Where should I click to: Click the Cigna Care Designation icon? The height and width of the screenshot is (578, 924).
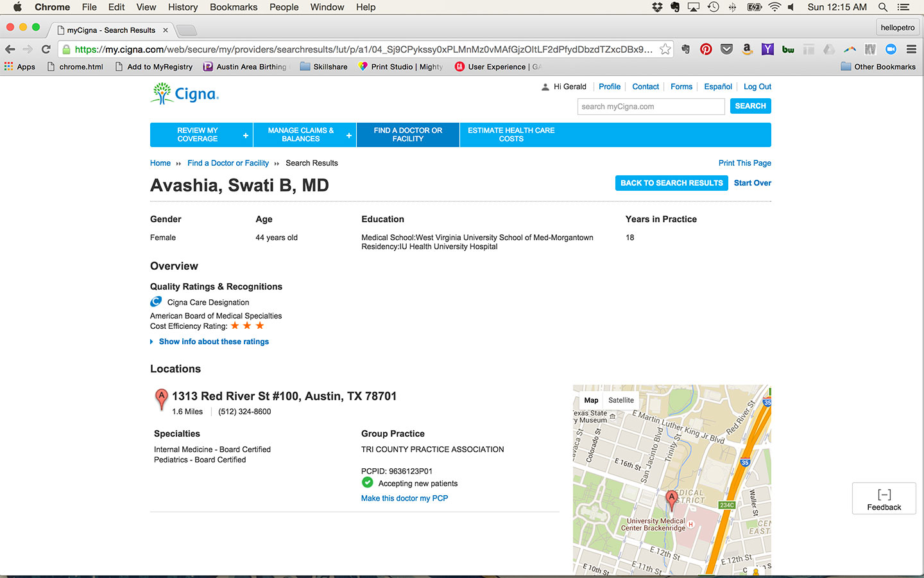(x=156, y=302)
